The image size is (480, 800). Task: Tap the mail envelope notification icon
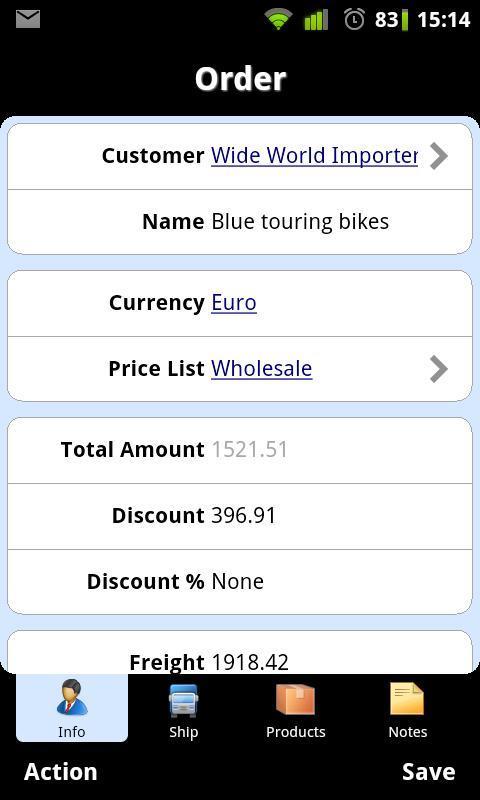tap(28, 19)
